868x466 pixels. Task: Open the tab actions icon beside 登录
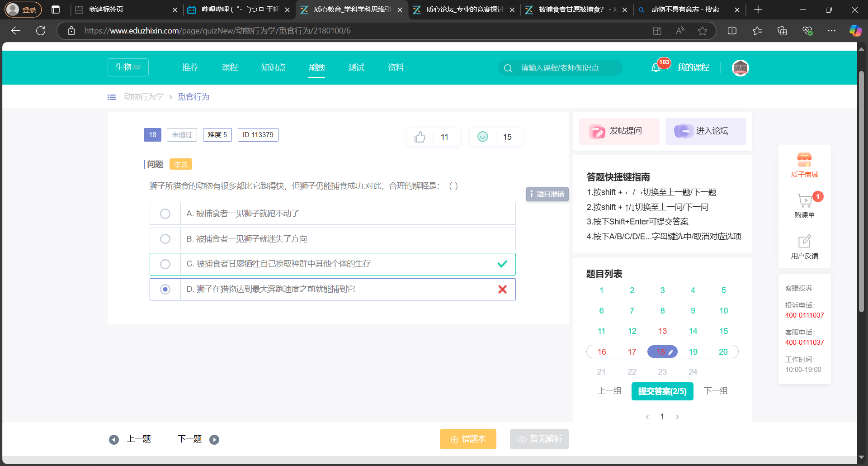pos(56,10)
